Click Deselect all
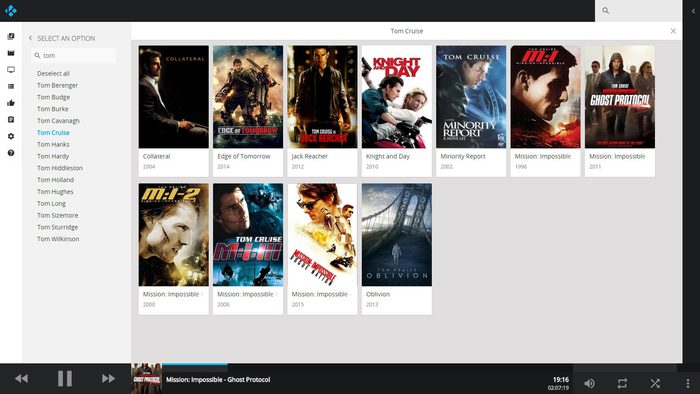The image size is (700, 394). (x=53, y=73)
